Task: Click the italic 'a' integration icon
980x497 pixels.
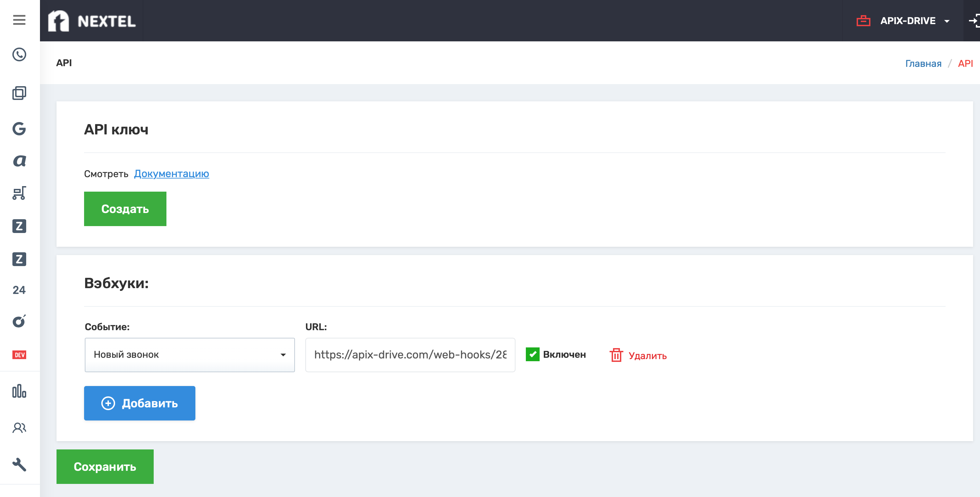Action: (x=19, y=161)
